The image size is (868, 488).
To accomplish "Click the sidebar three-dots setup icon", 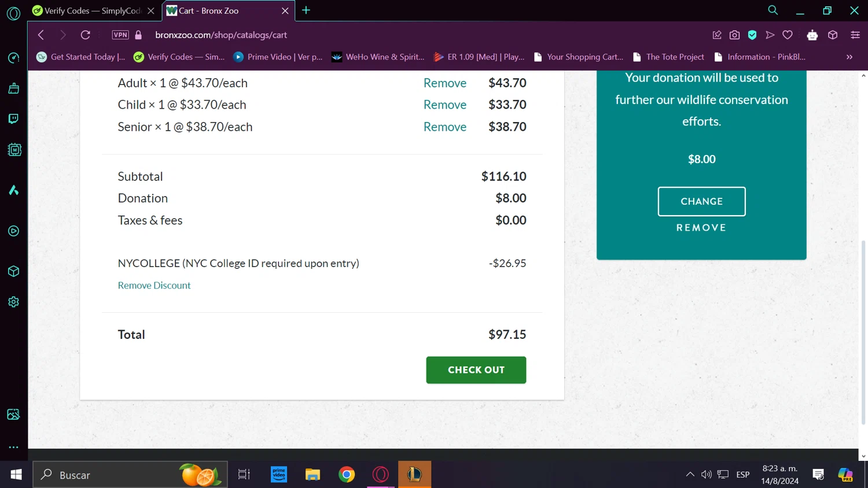I will point(13,447).
